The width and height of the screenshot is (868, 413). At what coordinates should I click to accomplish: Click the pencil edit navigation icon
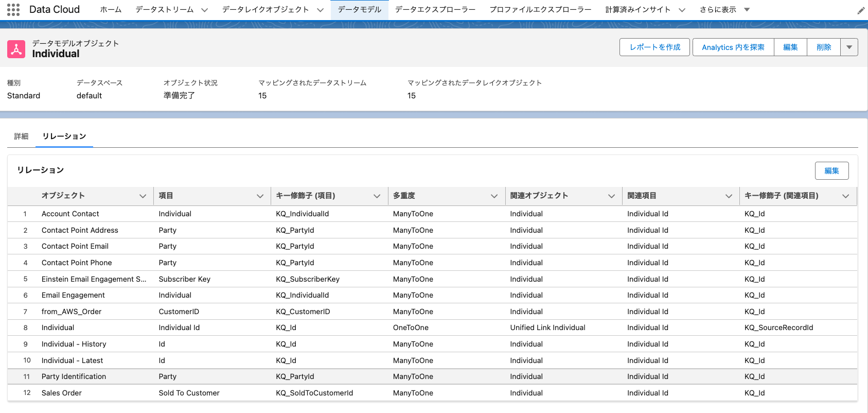[x=861, y=10]
